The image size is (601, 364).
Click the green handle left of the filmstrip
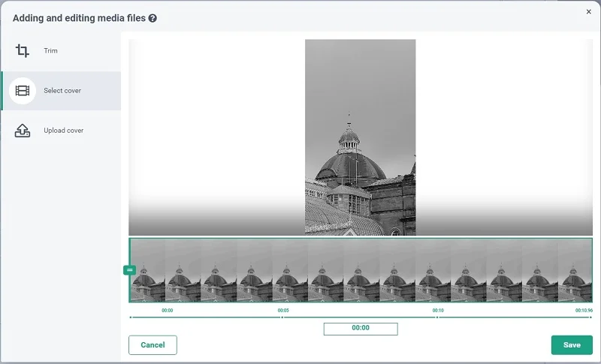(129, 269)
